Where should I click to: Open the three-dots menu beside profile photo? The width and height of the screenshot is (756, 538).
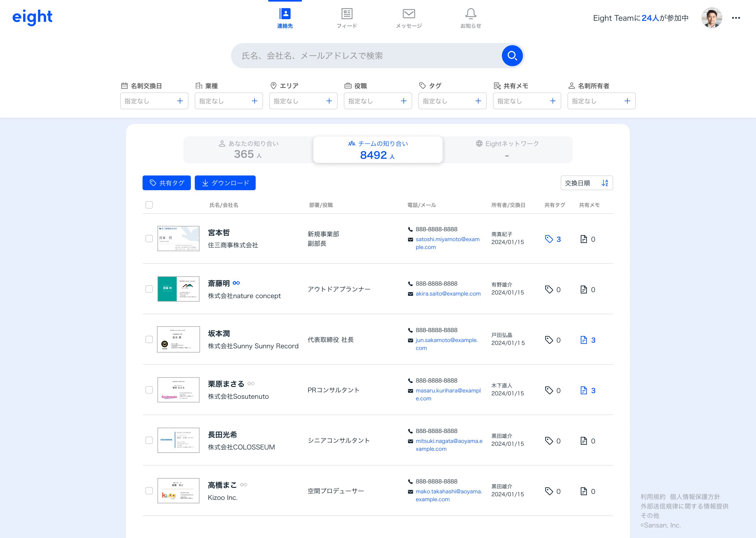coord(736,18)
